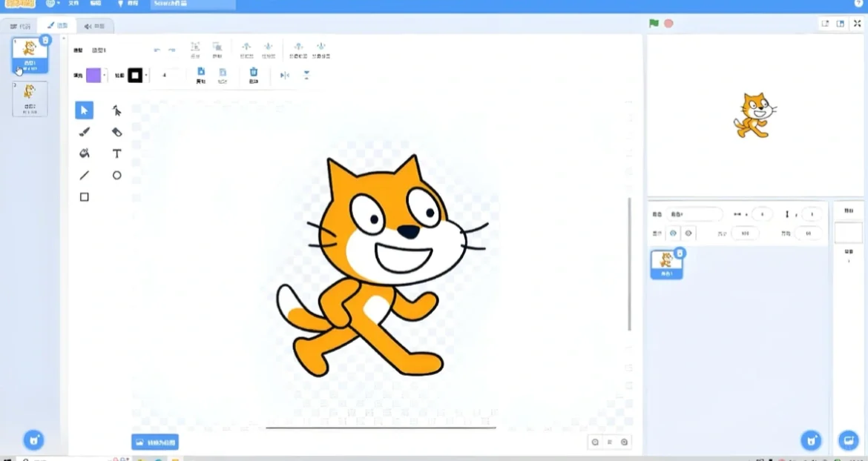Screen dimensions: 868x461
Task: Choose the Text tool
Action: [115, 153]
